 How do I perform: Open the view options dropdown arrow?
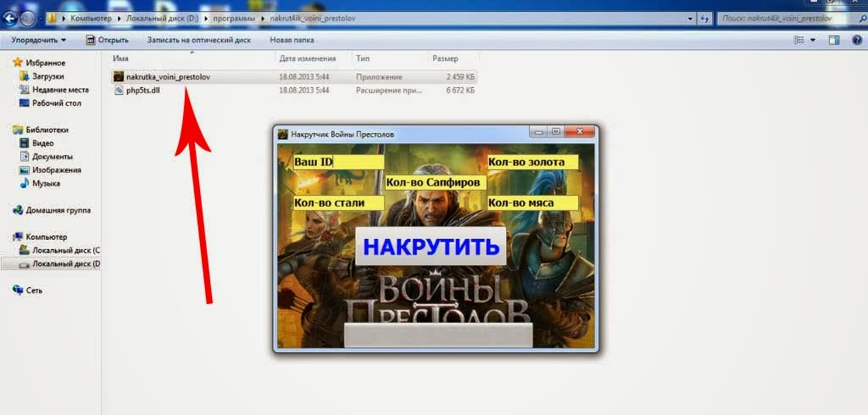[x=813, y=40]
